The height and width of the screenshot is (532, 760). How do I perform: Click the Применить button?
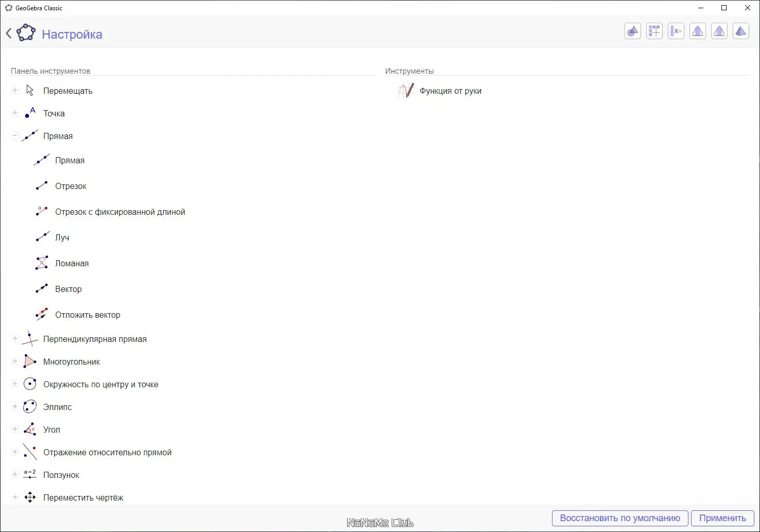[722, 518]
